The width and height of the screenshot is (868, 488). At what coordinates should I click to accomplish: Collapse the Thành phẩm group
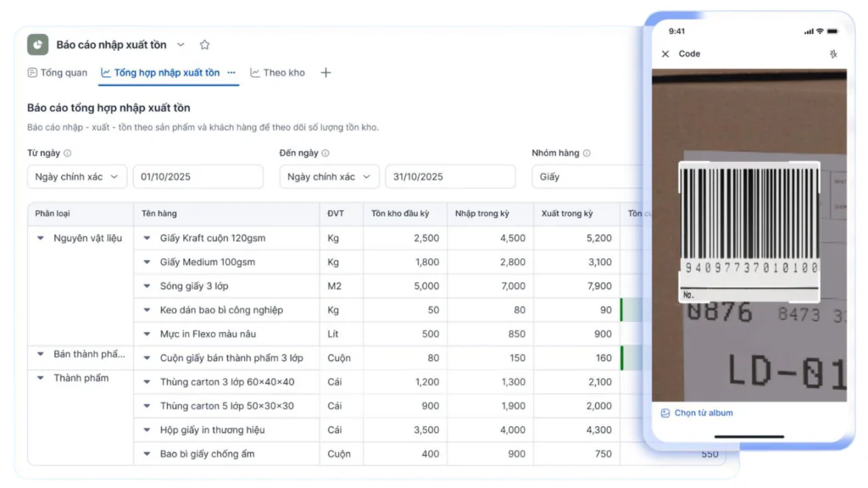[41, 379]
